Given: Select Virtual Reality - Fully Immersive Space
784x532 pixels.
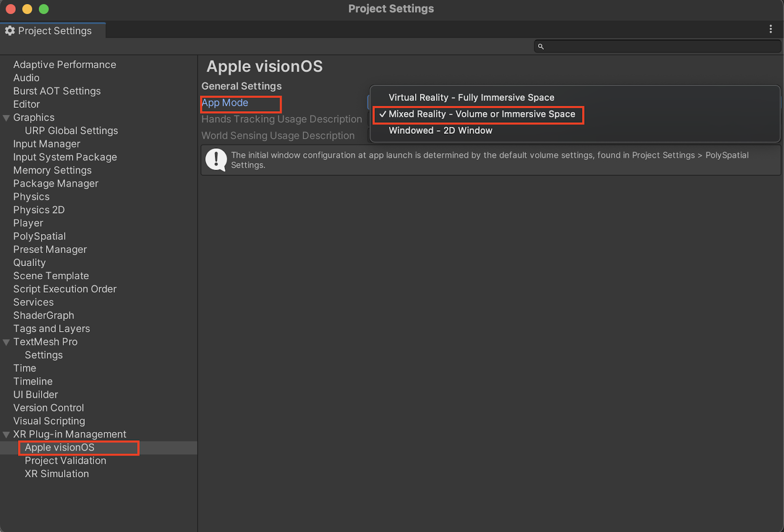Looking at the screenshot, I should click(x=471, y=97).
